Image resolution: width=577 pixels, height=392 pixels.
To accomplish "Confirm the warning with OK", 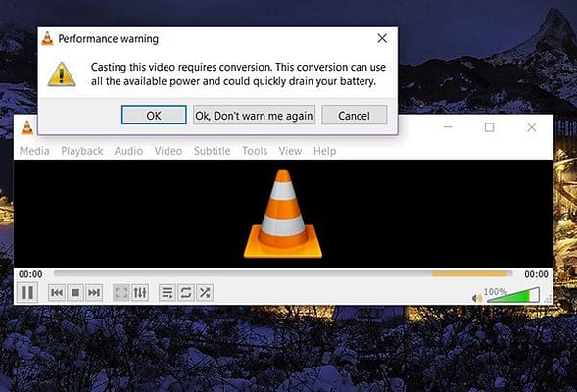I will [x=154, y=116].
